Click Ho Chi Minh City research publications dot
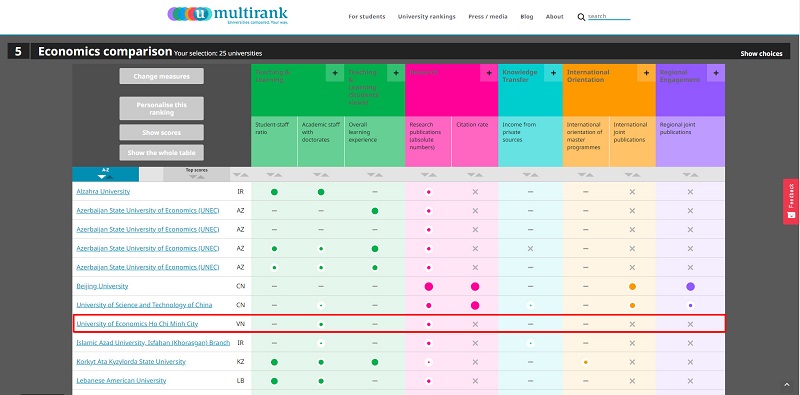Screen dimensions: 800x395 pos(429,324)
